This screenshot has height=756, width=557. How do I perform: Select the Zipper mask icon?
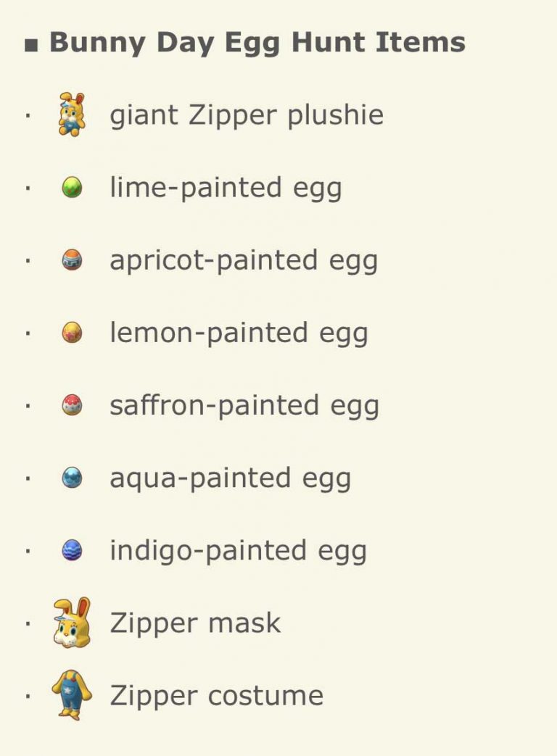(72, 623)
